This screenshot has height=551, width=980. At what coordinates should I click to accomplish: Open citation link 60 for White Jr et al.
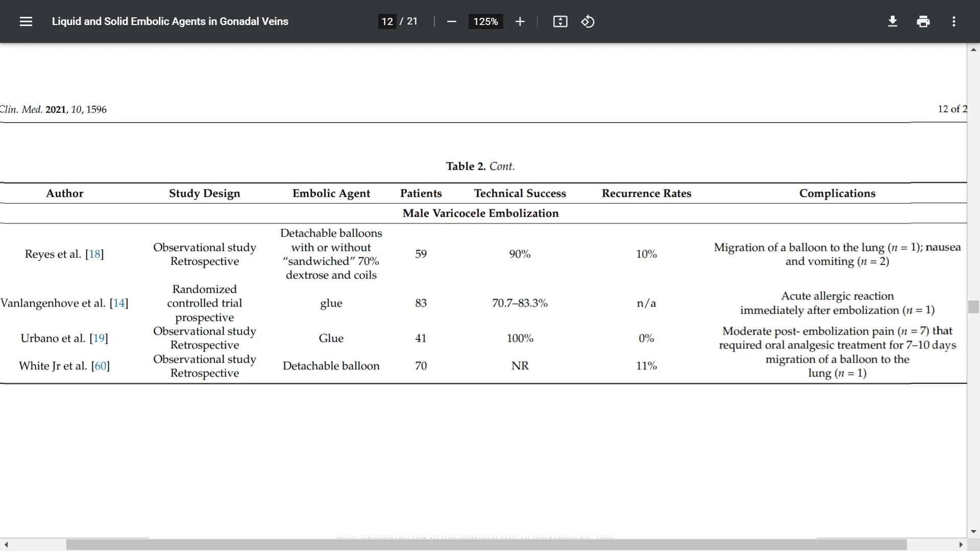click(x=101, y=366)
